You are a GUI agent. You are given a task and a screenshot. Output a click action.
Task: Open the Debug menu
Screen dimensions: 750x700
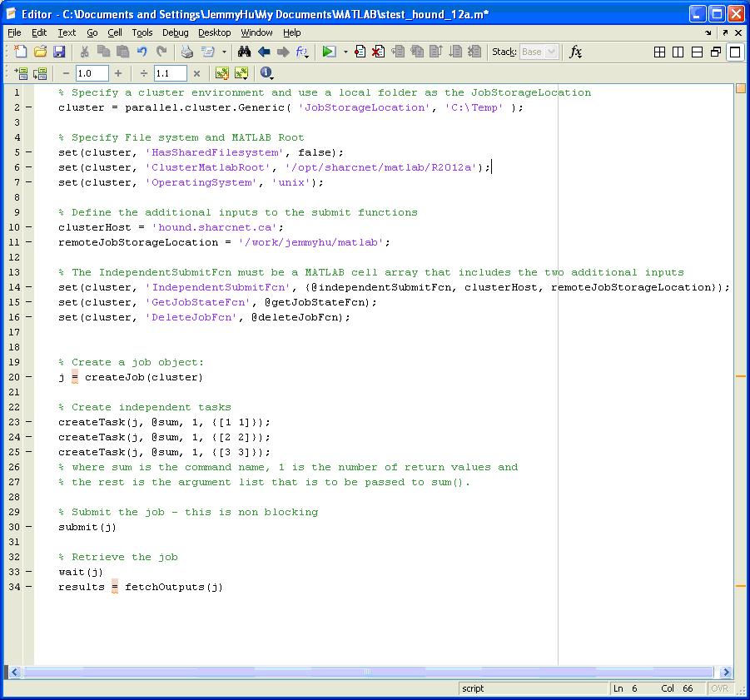175,32
